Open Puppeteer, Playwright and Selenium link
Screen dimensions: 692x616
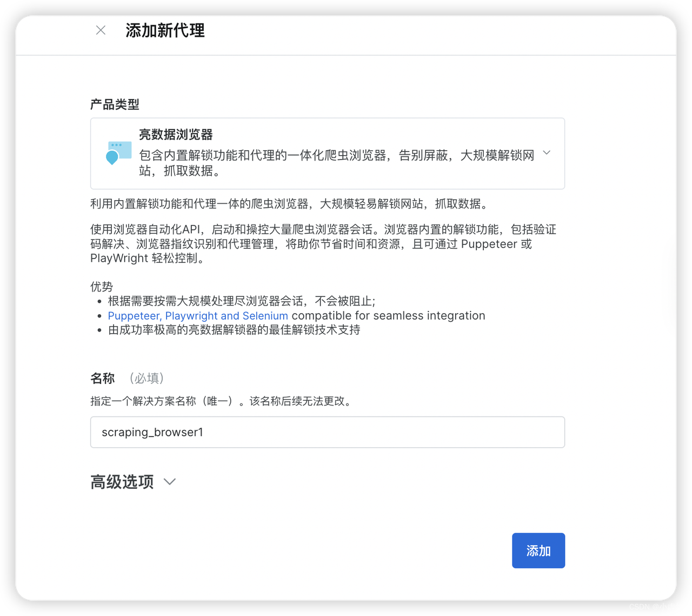pos(198,316)
